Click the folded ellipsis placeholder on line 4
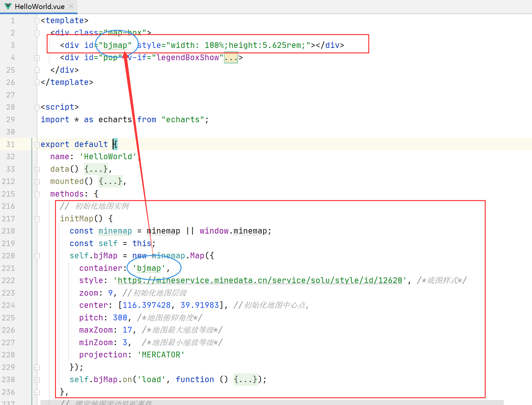 (x=231, y=57)
